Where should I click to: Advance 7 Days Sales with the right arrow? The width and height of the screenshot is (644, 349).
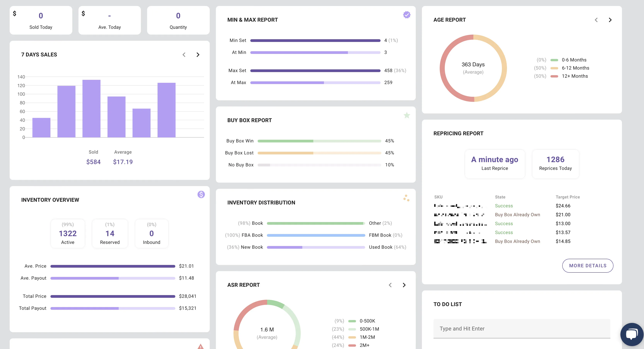(x=198, y=54)
